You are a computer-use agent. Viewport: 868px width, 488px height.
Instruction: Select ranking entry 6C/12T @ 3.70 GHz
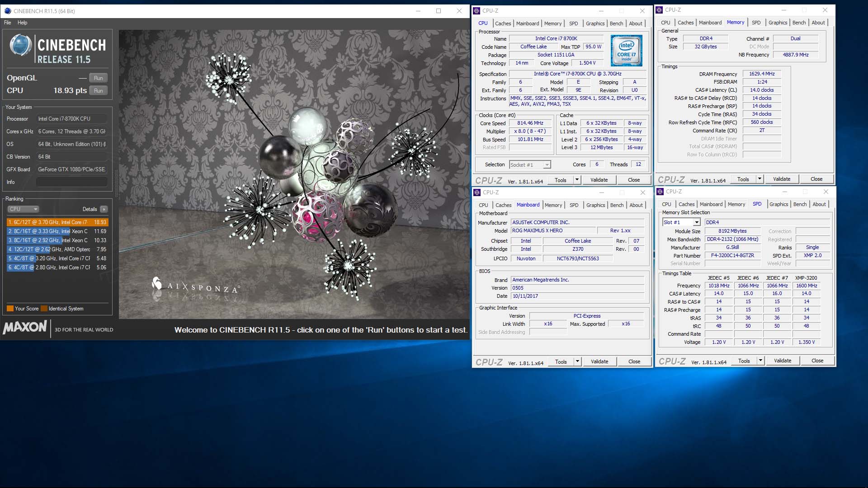coord(57,222)
